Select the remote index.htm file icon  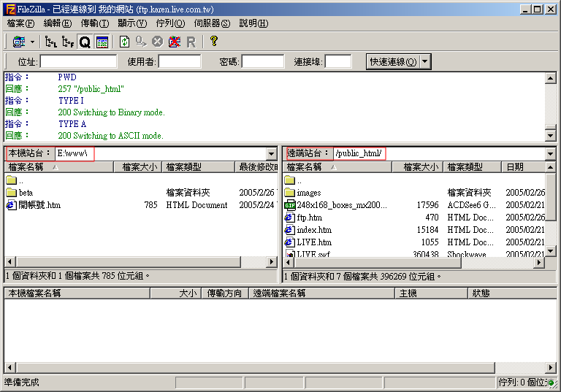click(289, 230)
